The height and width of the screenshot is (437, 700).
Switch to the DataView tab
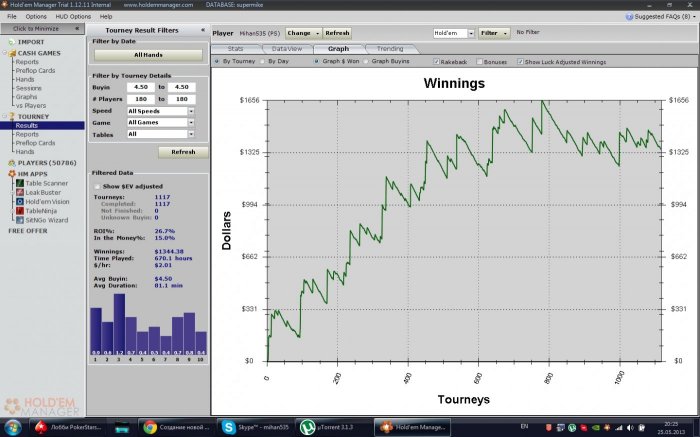(x=287, y=49)
